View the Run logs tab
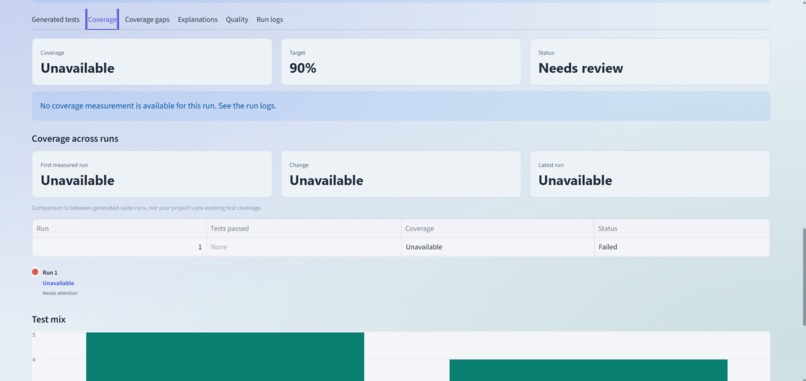The width and height of the screenshot is (806, 381). pos(270,20)
